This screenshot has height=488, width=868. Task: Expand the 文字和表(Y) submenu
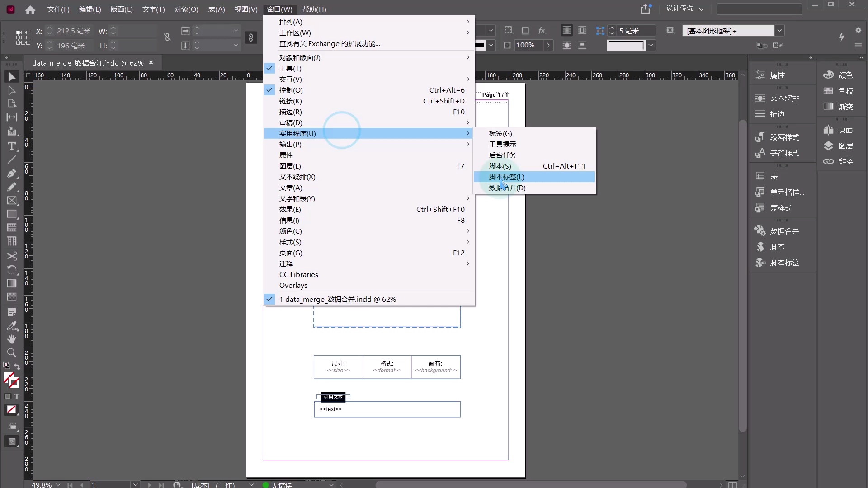369,198
